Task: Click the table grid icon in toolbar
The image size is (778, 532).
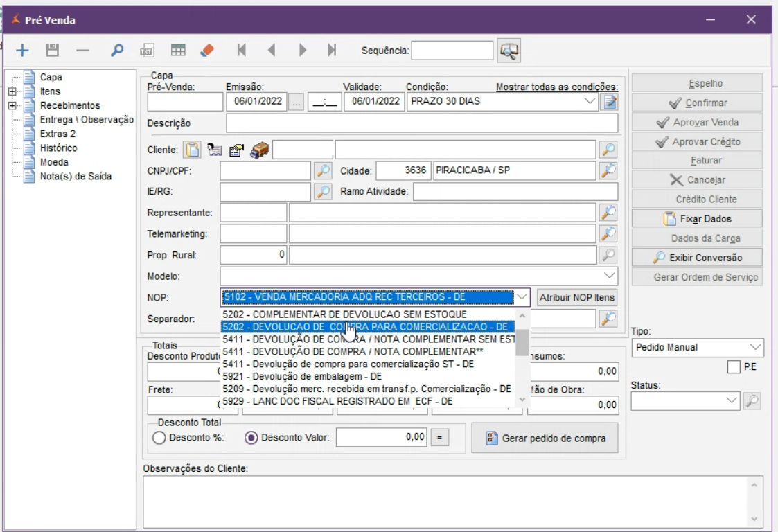Action: pyautogui.click(x=178, y=50)
